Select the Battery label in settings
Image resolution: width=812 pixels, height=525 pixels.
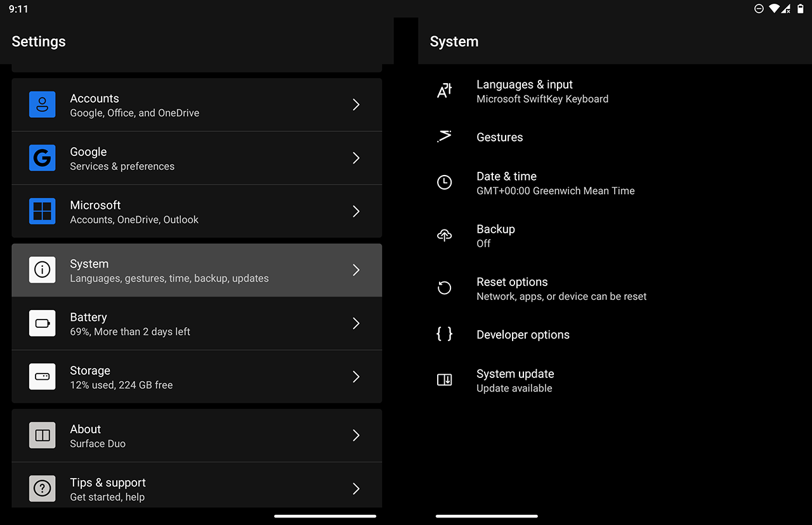point(88,317)
